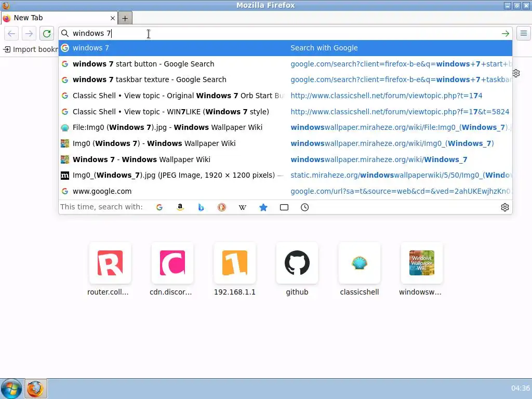Image resolution: width=532 pixels, height=399 pixels.
Task: Search this time with Amazon icon
Action: click(180, 207)
